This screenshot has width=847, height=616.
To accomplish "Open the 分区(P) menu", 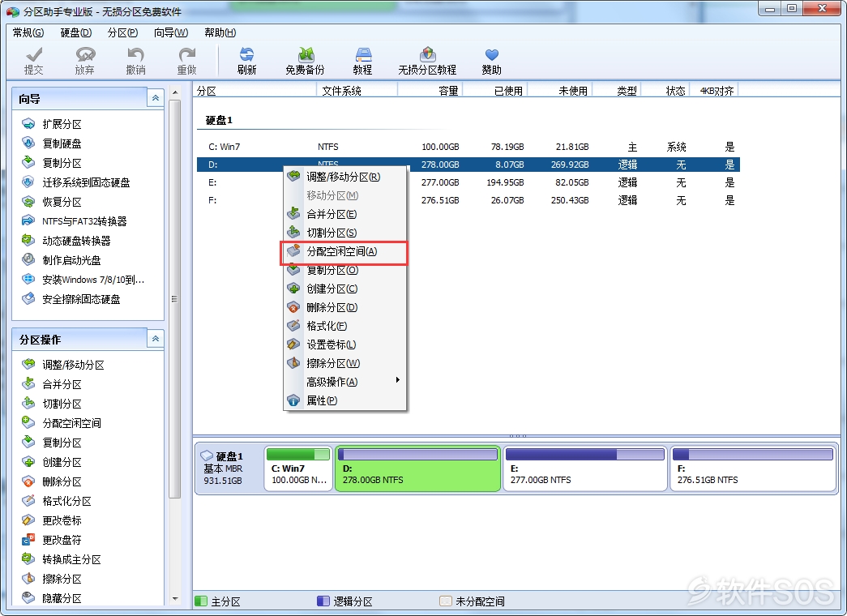I will [x=122, y=33].
